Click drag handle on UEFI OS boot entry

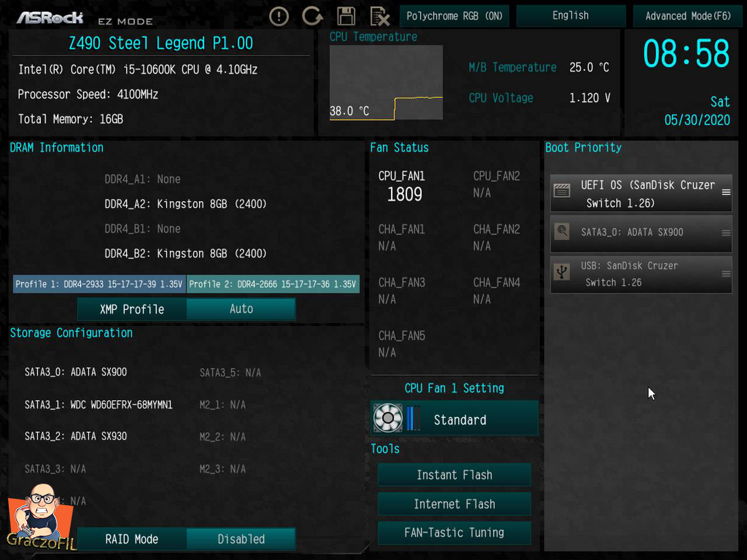tap(726, 192)
